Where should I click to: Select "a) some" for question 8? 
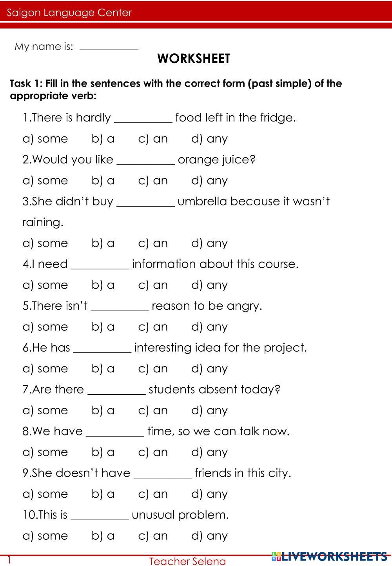click(45, 452)
